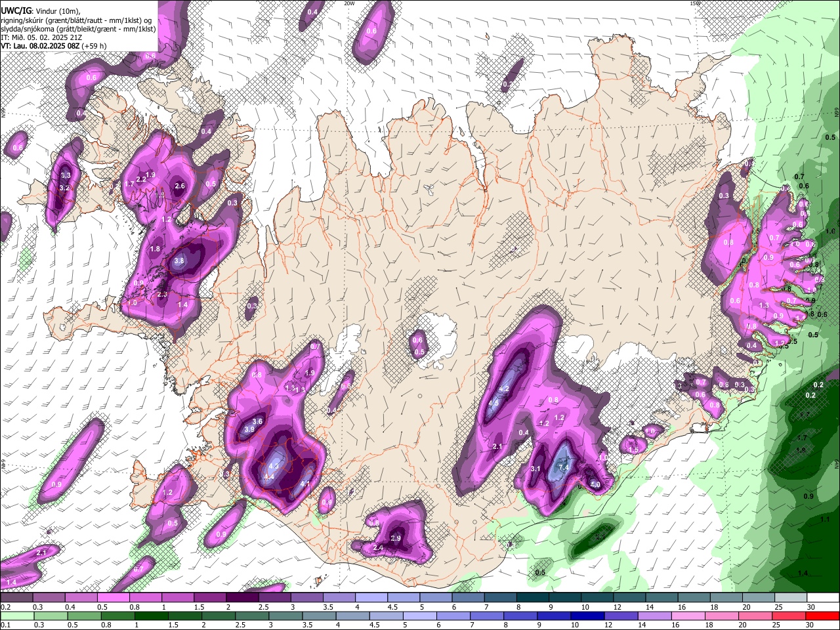Click the 3.3 value off the west coast
Screen dimensions: 840x630
(x=66, y=175)
